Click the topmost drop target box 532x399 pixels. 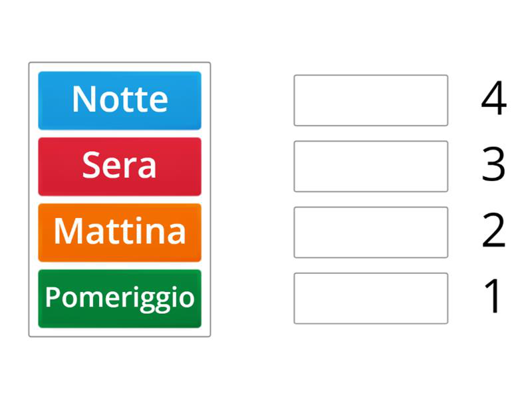tap(370, 100)
